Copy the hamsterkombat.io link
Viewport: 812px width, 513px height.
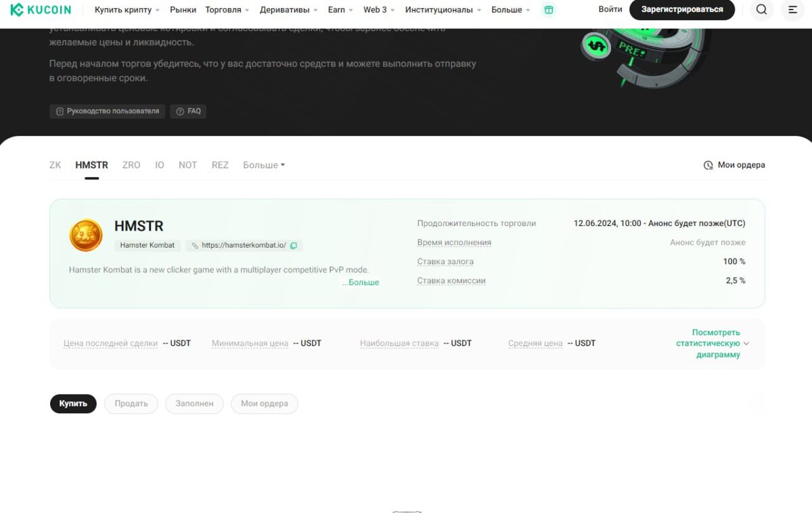coord(294,246)
